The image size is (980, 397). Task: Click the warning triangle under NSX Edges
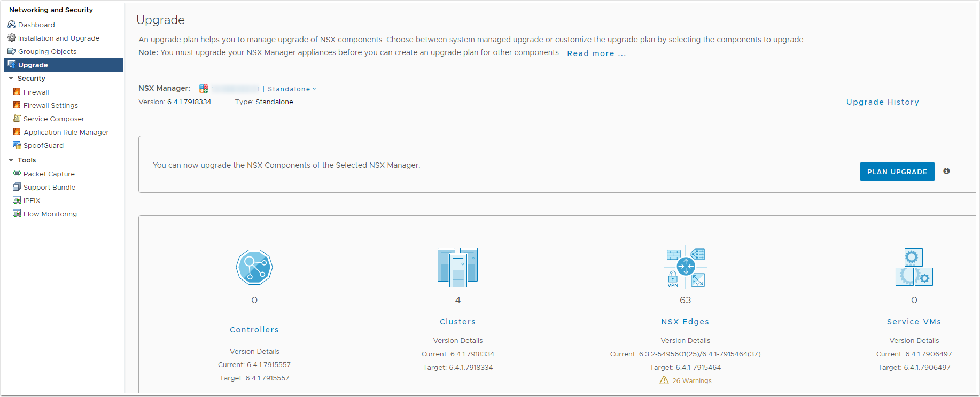(x=664, y=380)
